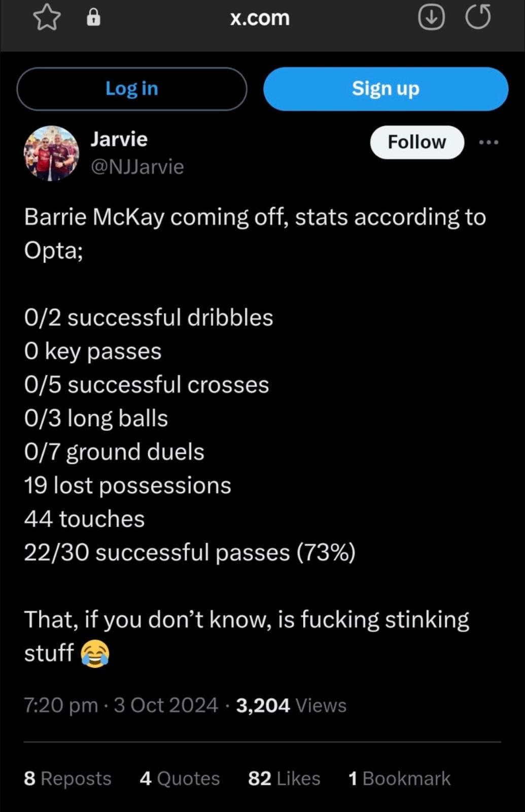Open the three-dot more options menu
Viewport: 525px width, 812px height.
tap(488, 143)
